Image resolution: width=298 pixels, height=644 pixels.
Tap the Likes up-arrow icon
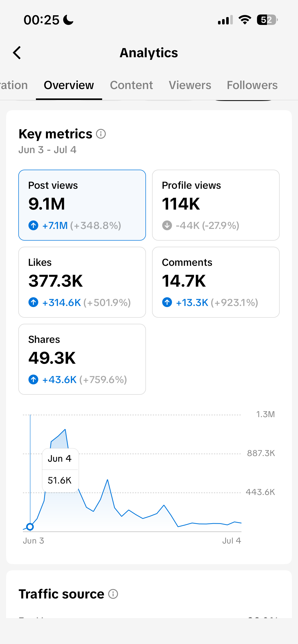pos(33,302)
